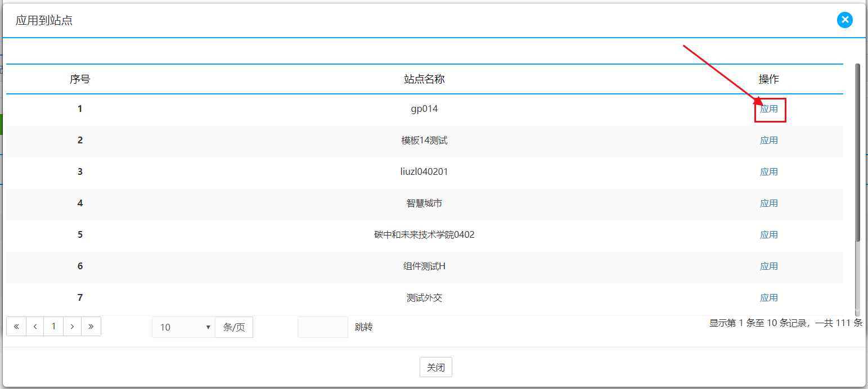Close dialog with the blue X icon
Image resolution: width=868 pixels, height=389 pixels.
click(844, 20)
